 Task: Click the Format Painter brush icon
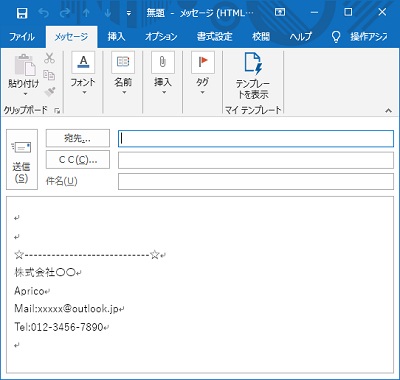[x=50, y=92]
